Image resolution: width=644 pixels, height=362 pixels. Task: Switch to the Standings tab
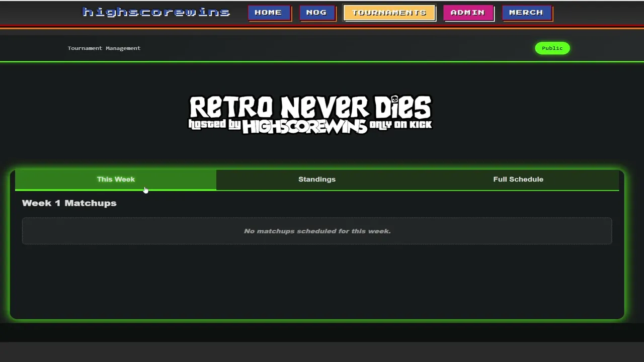point(317,179)
